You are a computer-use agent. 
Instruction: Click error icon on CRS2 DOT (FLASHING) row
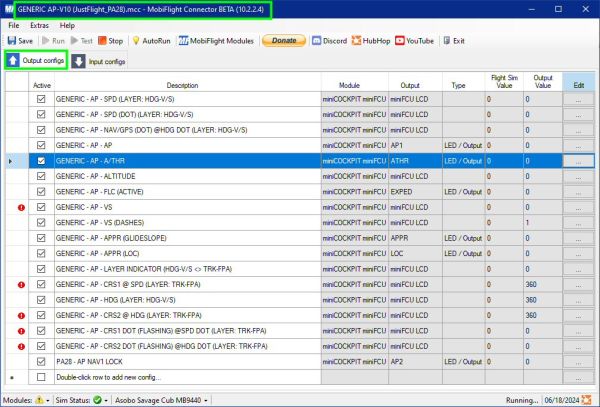(x=21, y=347)
